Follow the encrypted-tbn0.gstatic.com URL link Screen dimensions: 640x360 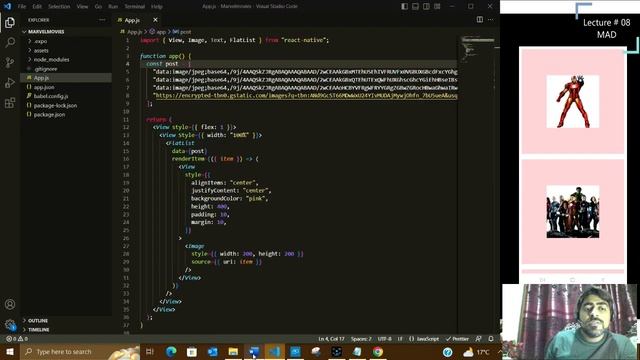306,96
